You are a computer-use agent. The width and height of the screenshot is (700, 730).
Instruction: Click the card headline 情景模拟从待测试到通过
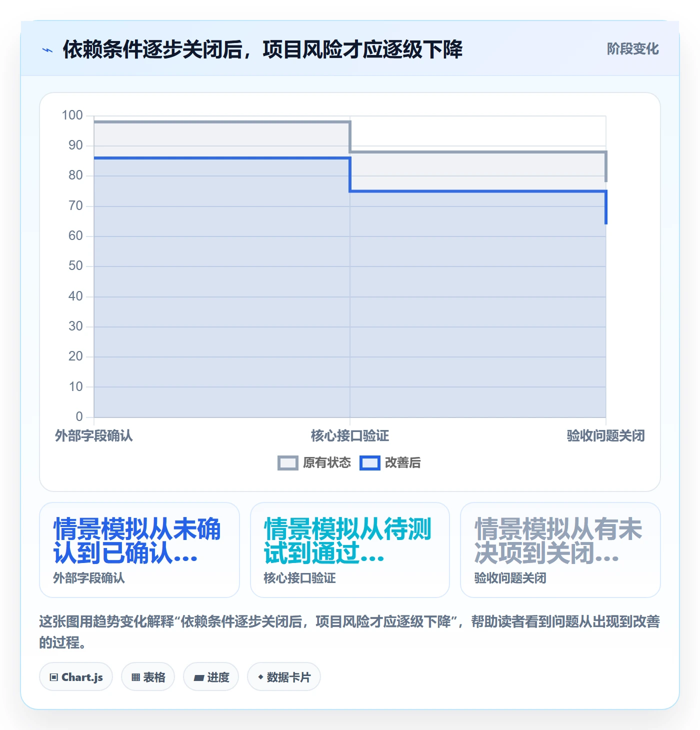pyautogui.click(x=347, y=541)
